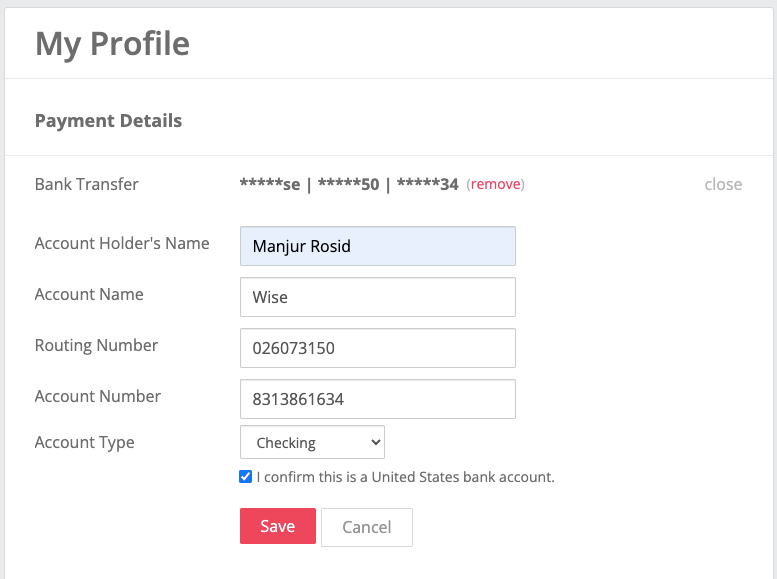Viewport: 777px width, 579px height.
Task: Click into the Account Number field
Action: point(377,399)
